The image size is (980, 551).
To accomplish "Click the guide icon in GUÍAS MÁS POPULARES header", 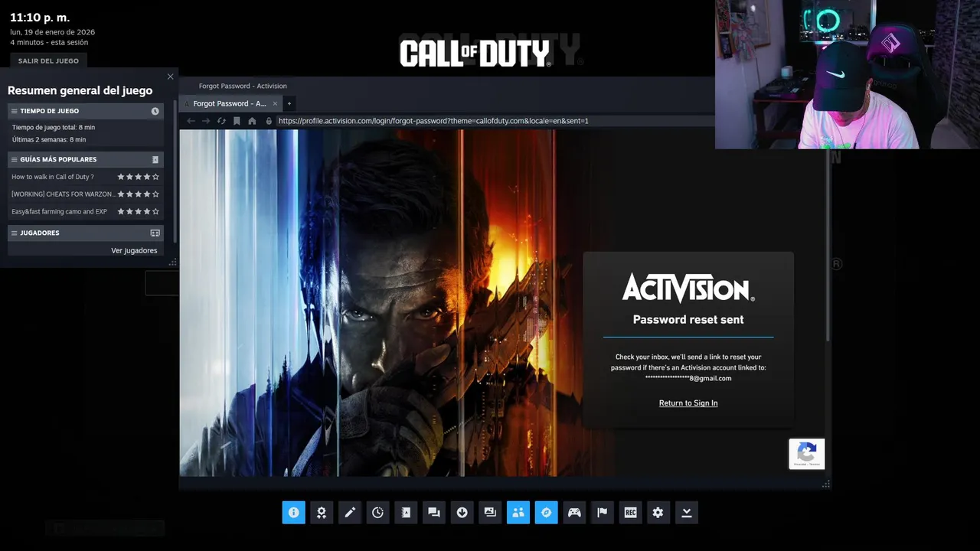I will [x=155, y=160].
